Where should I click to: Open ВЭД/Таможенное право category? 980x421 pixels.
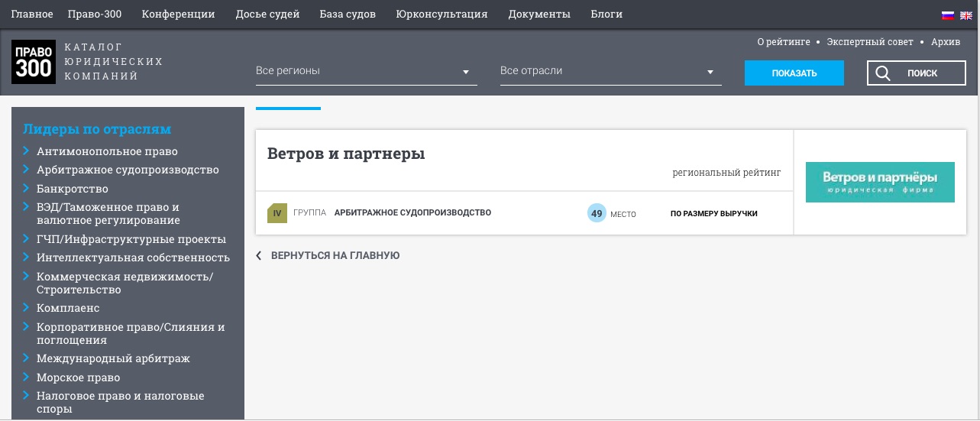point(108,214)
